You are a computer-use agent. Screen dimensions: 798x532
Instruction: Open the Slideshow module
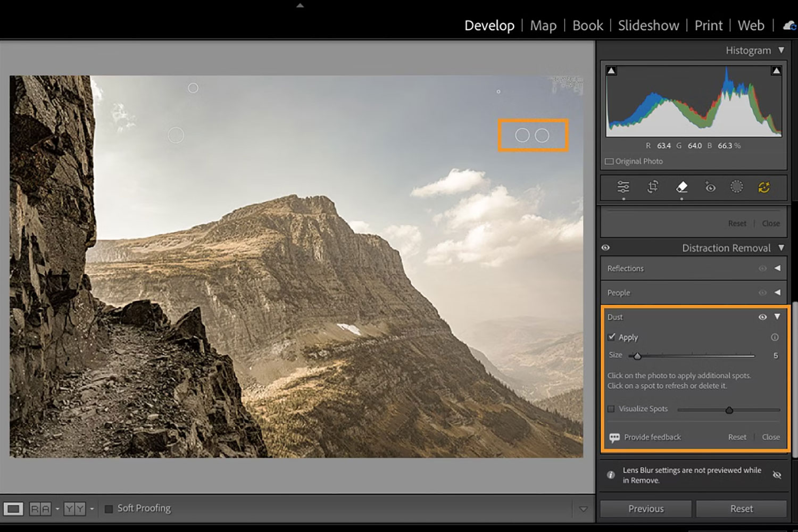(x=648, y=26)
